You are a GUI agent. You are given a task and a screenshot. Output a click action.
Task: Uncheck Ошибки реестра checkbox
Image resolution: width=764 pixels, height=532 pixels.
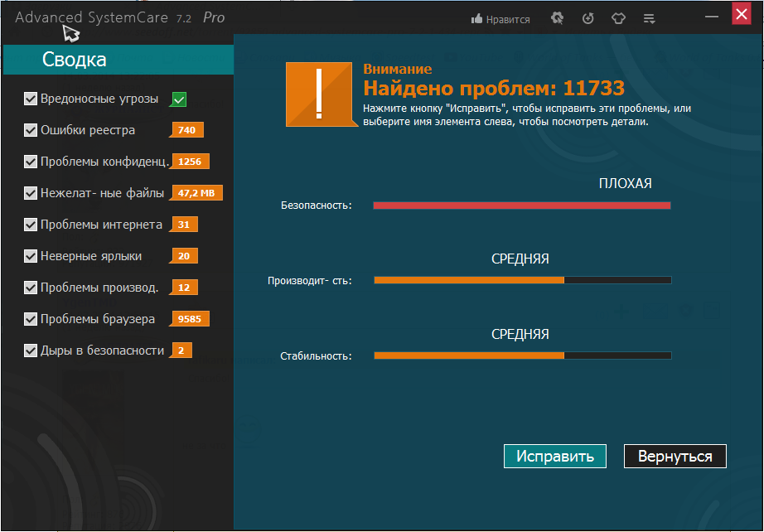tap(30, 130)
